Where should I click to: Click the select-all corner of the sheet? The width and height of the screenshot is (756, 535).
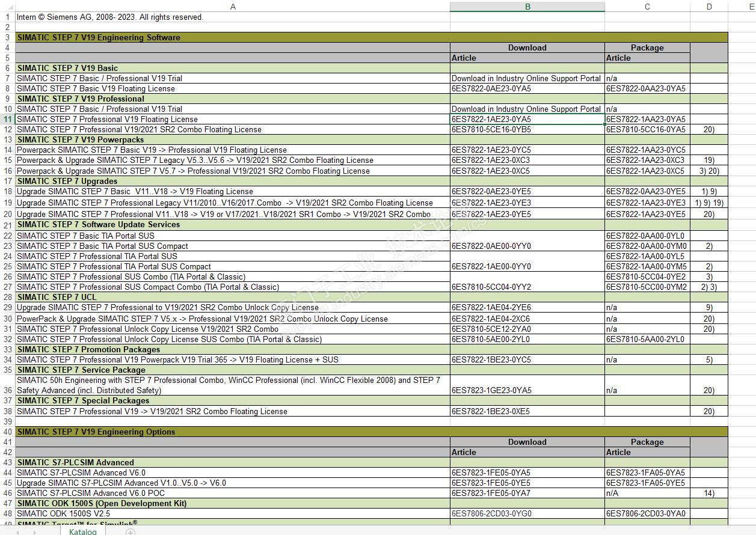click(7, 7)
